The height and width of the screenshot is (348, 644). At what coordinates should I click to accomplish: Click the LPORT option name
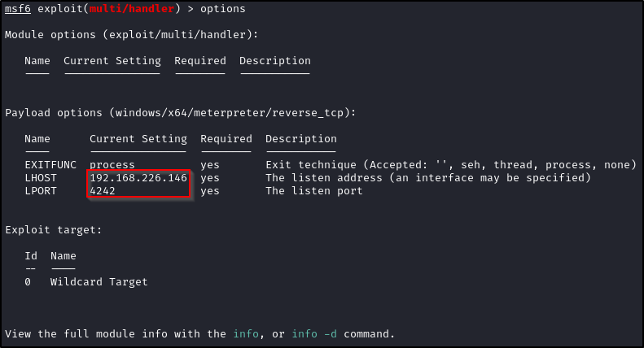tap(41, 191)
